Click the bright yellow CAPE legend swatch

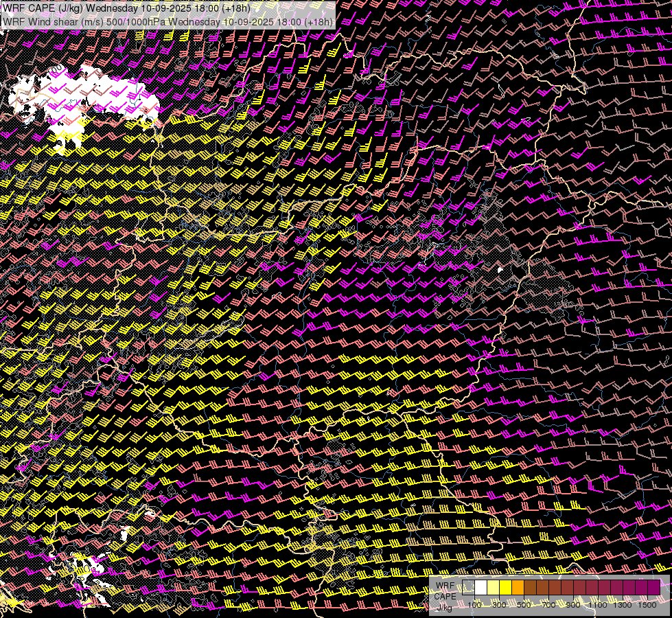tap(505, 587)
